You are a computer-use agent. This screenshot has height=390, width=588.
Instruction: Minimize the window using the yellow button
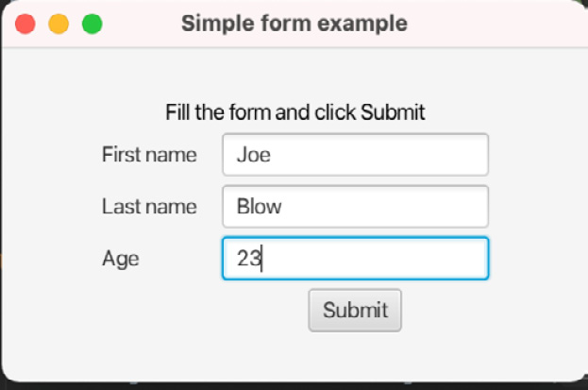pyautogui.click(x=59, y=24)
